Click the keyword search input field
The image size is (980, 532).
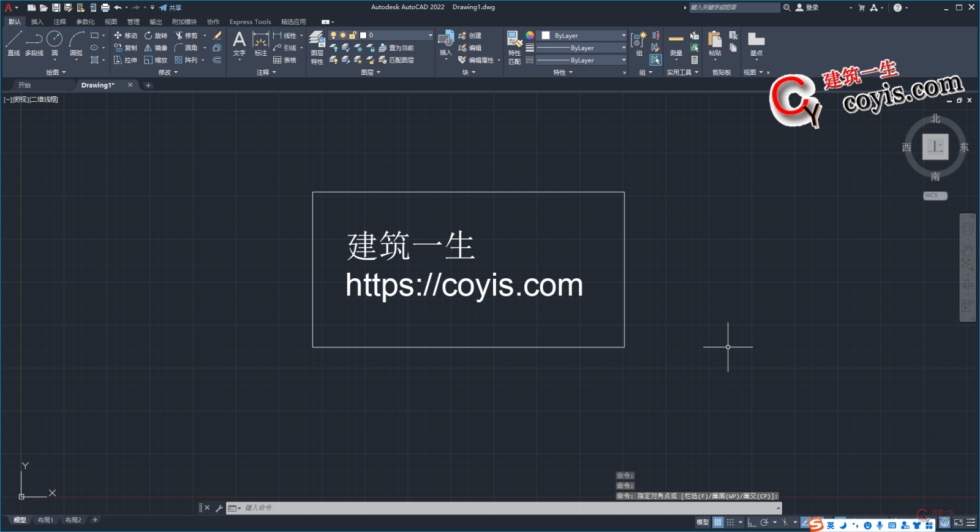pos(734,7)
